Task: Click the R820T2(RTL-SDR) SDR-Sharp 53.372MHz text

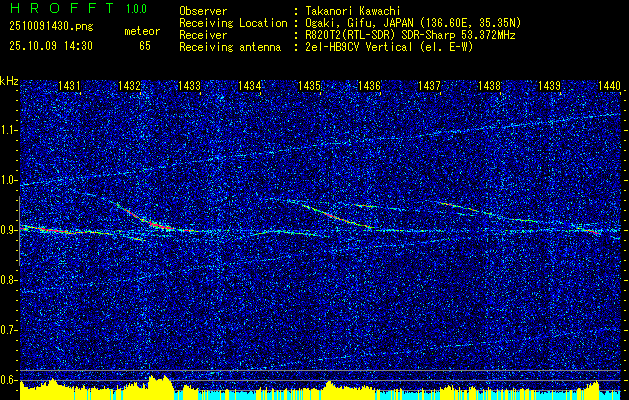Action: tap(410, 35)
